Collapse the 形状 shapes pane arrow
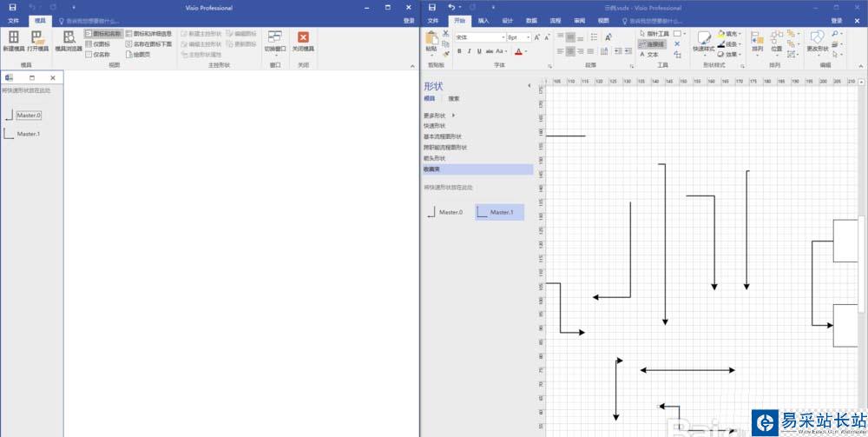 pos(529,86)
